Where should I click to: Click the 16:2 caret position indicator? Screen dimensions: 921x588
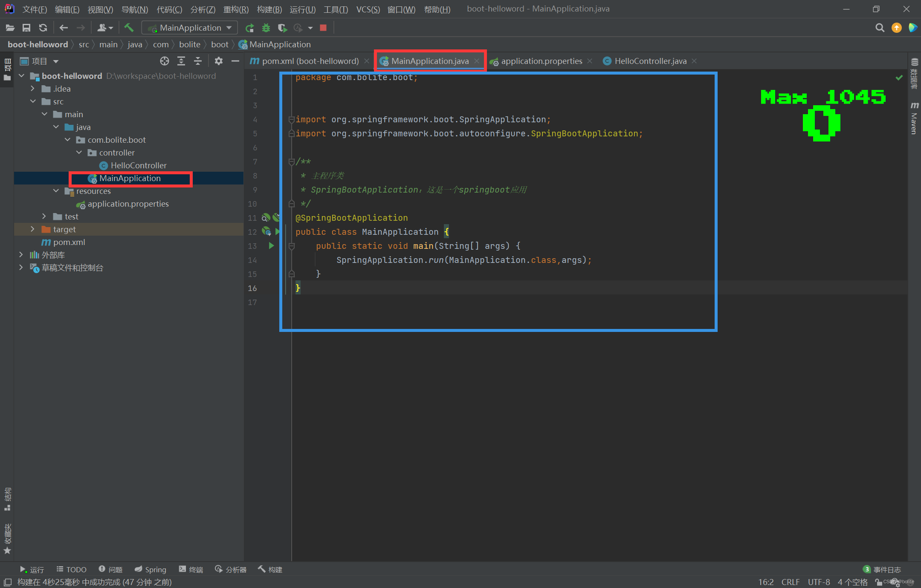coord(766,582)
